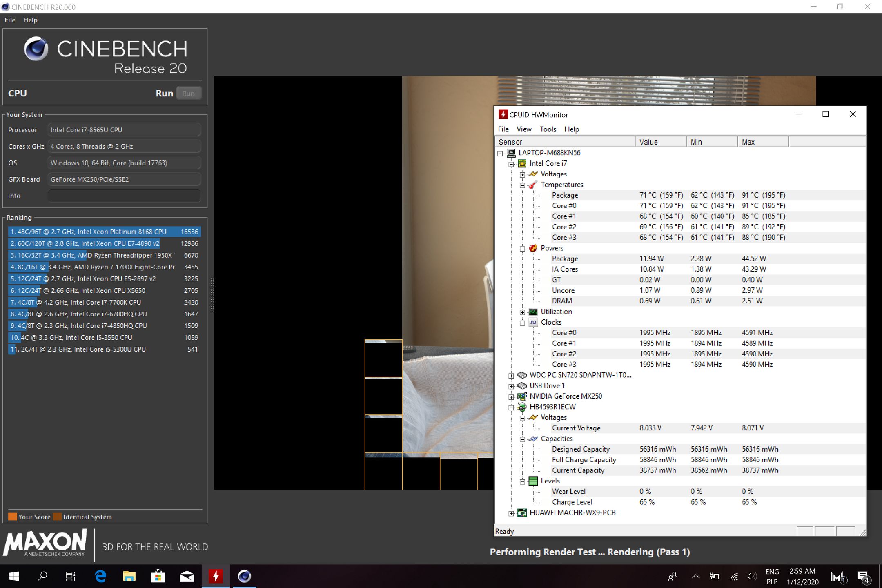Open Task View on the taskbar
This screenshot has width=882, height=588.
pos(71,576)
